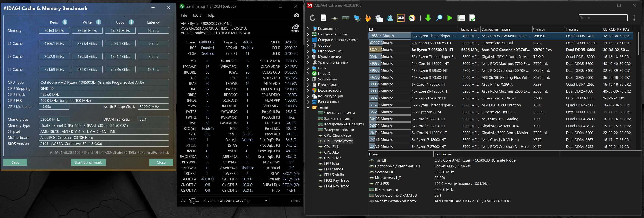Take a screenshot with ZenTimings camera icon
This screenshot has width=644, height=218.
297,16
